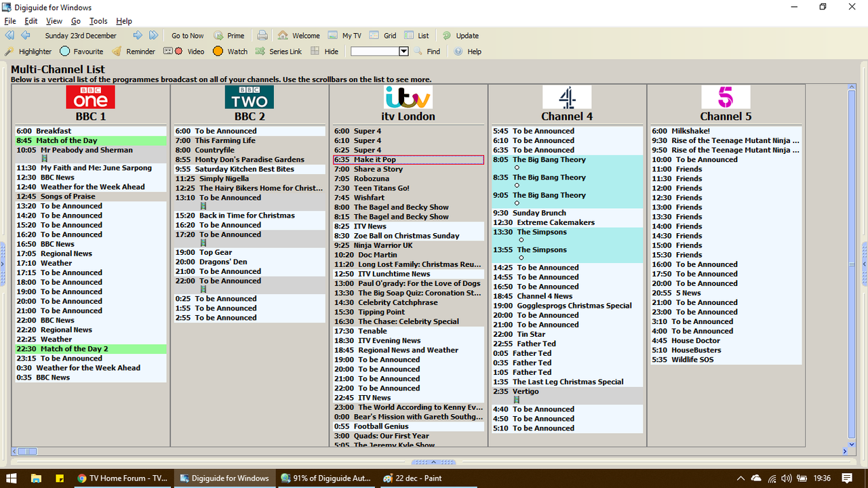
Task: Set a Series Link
Action: pos(279,52)
